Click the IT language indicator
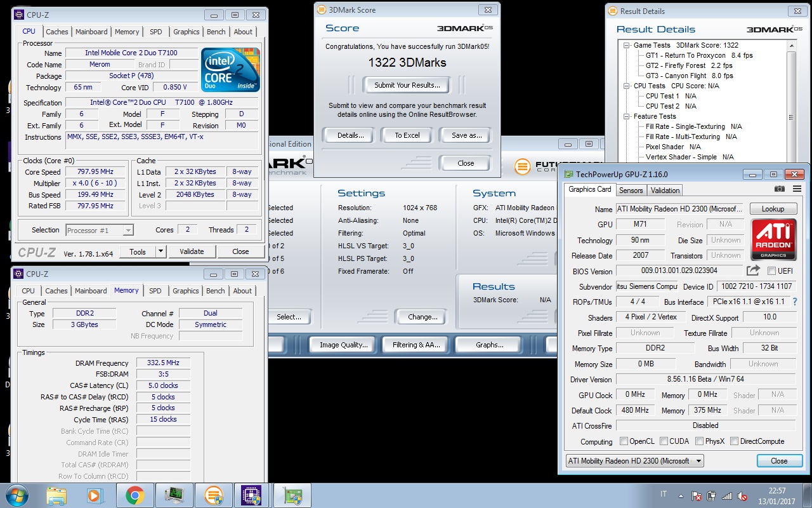 coord(664,494)
